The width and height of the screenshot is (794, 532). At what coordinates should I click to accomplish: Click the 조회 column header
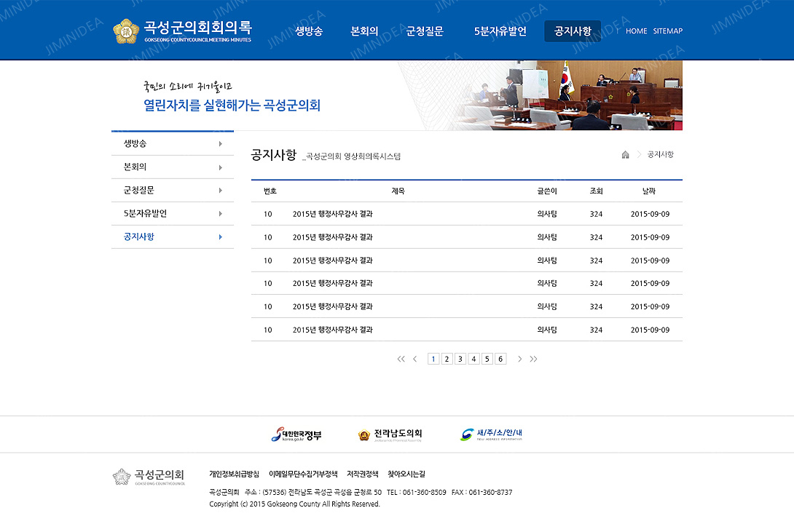click(596, 191)
